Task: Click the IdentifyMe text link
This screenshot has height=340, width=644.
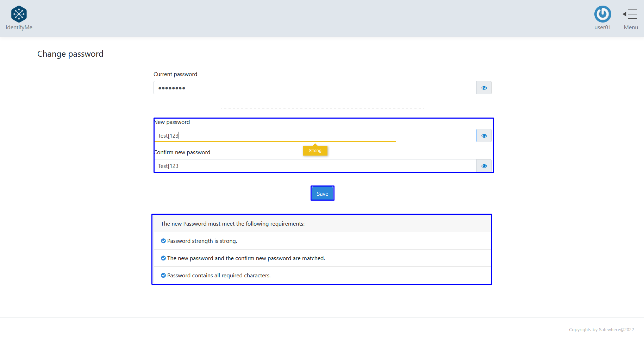Action: tap(19, 27)
